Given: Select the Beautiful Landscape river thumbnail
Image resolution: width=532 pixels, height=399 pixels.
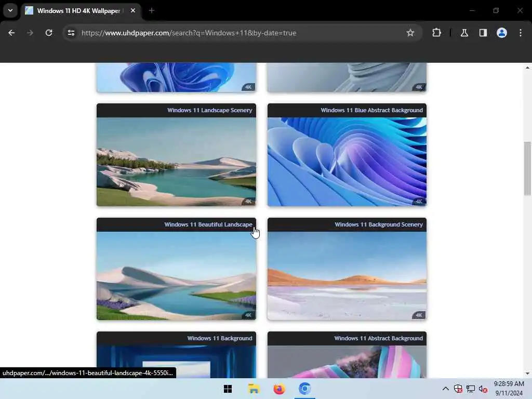Looking at the screenshot, I should click(176, 276).
